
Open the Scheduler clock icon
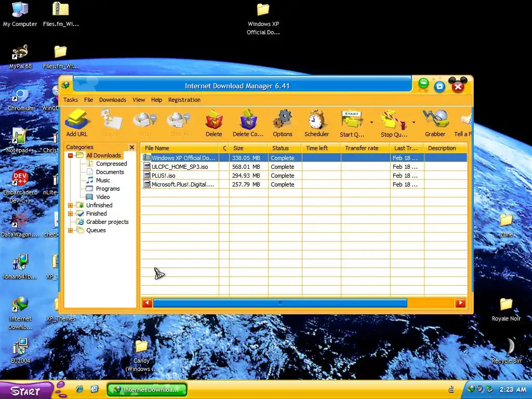click(316, 123)
